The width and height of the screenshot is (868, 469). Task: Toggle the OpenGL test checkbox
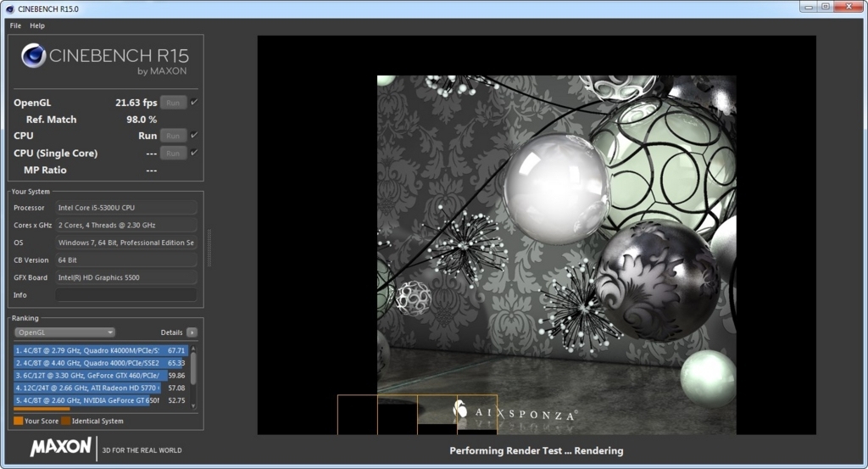coord(194,102)
